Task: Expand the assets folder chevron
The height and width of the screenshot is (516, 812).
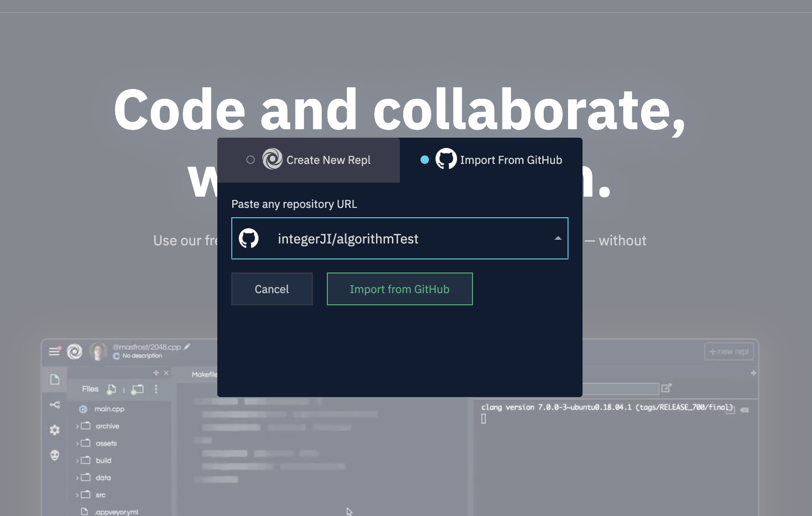Action: tap(77, 443)
